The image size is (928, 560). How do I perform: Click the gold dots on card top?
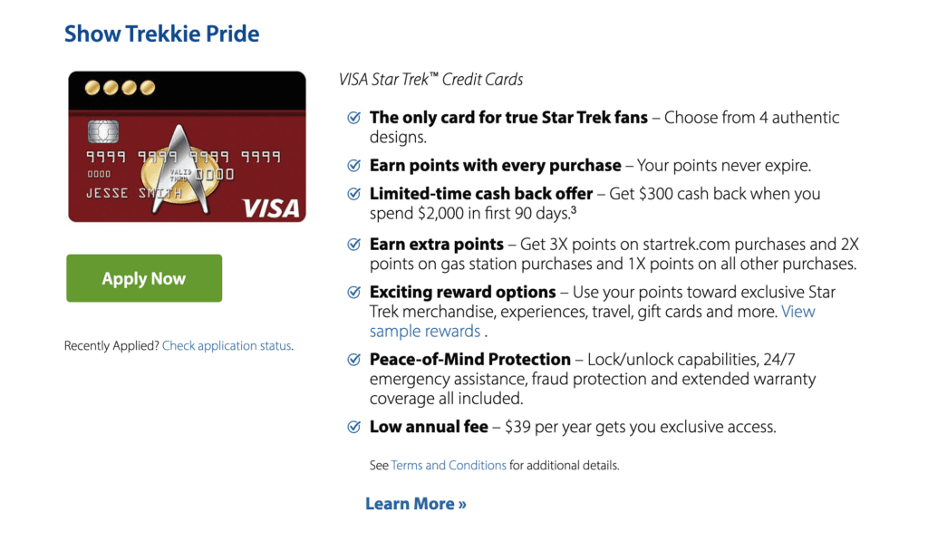pos(120,88)
